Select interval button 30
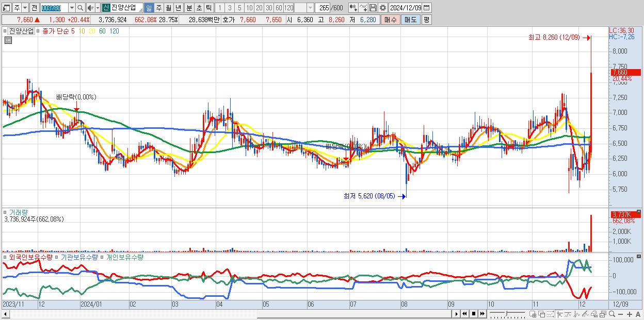644x320 pixels. tap(269, 8)
